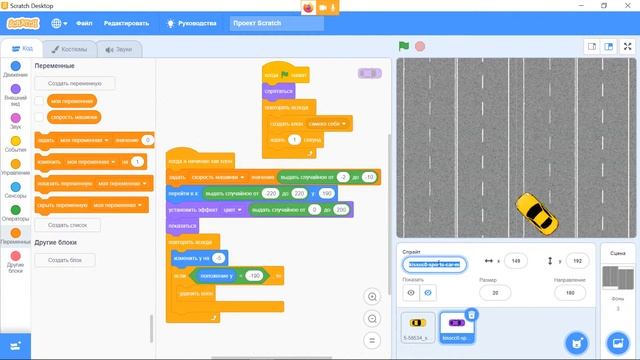Stop the project with the red stop button

coord(420,46)
